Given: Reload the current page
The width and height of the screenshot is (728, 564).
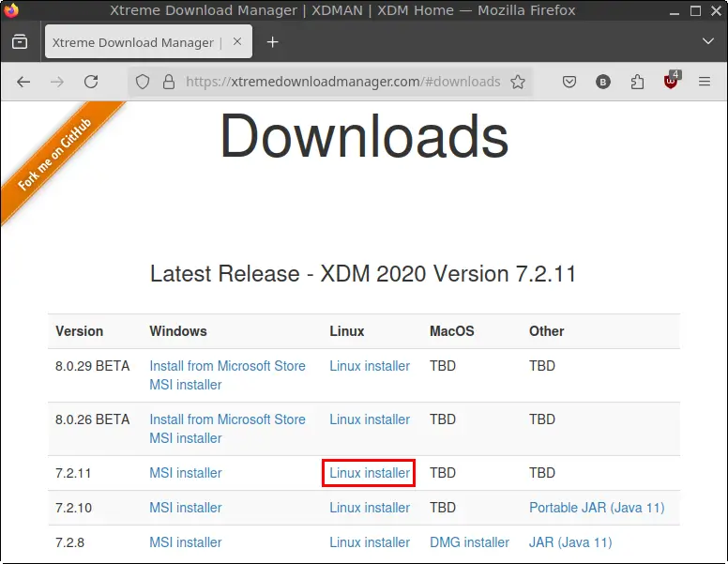Looking at the screenshot, I should click(91, 82).
